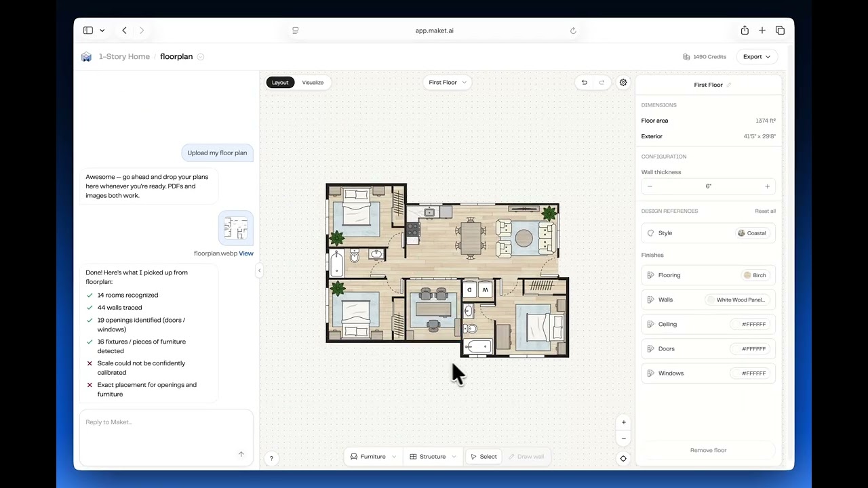Open the help question mark button
Viewport: 868px width, 488px height.
point(271,458)
